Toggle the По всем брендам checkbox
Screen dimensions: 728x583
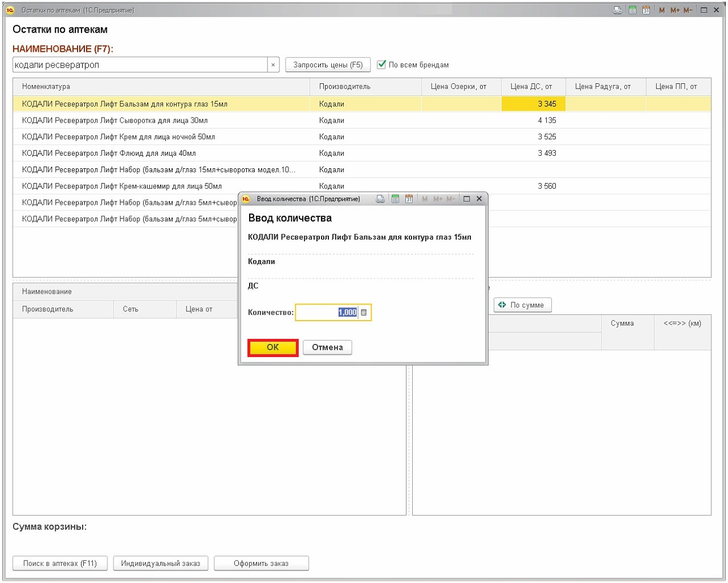pos(382,64)
